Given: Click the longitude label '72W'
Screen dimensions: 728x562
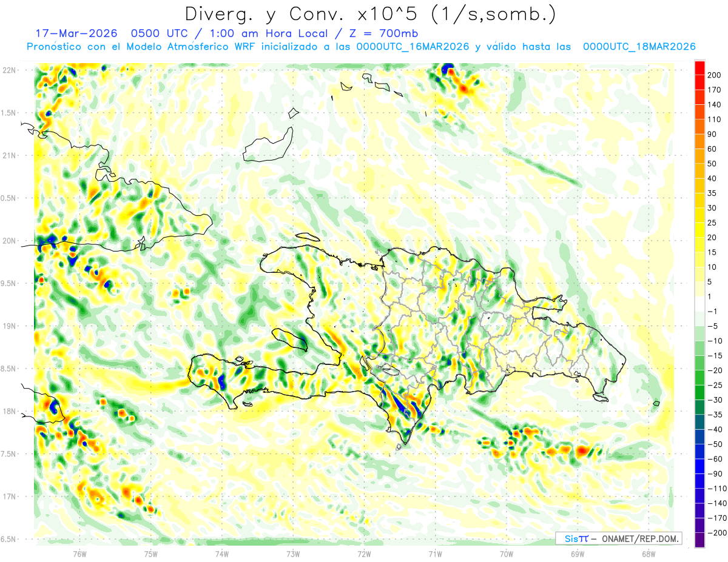Looking at the screenshot, I should 364,554.
